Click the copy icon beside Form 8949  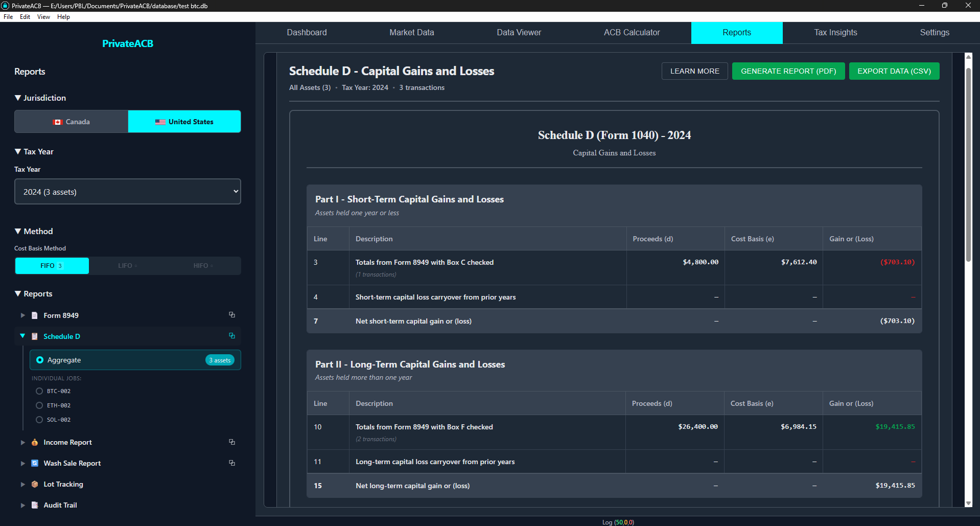[232, 315]
